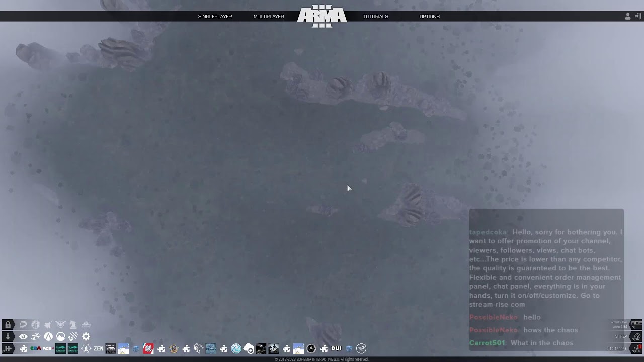Click the eye icon in second row
This screenshot has height=362, width=644.
tap(23, 337)
